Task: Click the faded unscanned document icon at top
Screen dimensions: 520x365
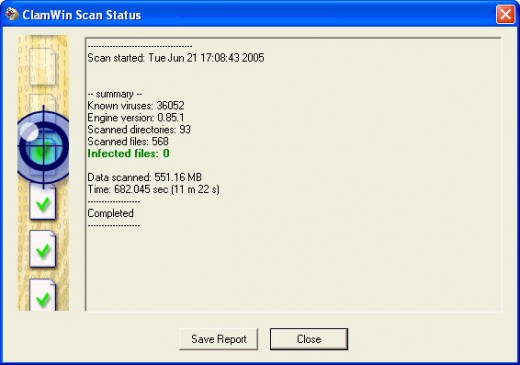Action: [x=42, y=66]
